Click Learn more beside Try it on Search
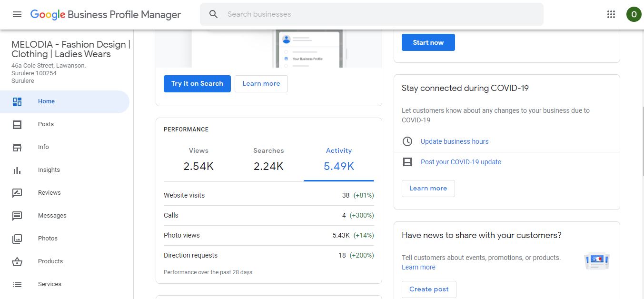Screen dimensions: 644x299 tap(261, 84)
